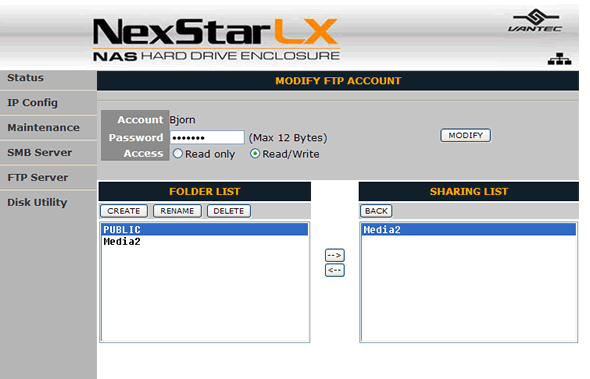590x379 pixels.
Task: Click the MODIFY button
Action: pos(465,135)
